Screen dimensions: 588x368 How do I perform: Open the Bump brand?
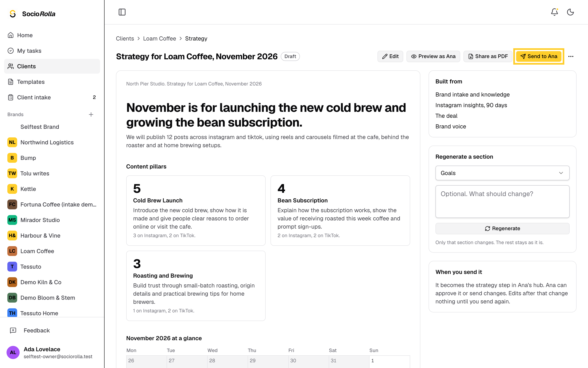click(52, 158)
